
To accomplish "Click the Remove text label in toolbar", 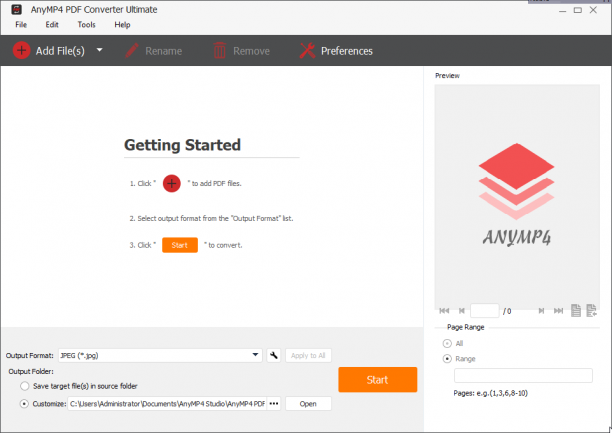I will click(x=251, y=51).
